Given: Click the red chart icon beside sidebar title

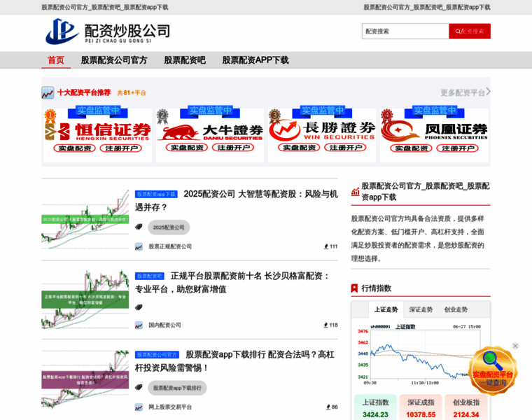Looking at the screenshot, I should pos(355,192).
